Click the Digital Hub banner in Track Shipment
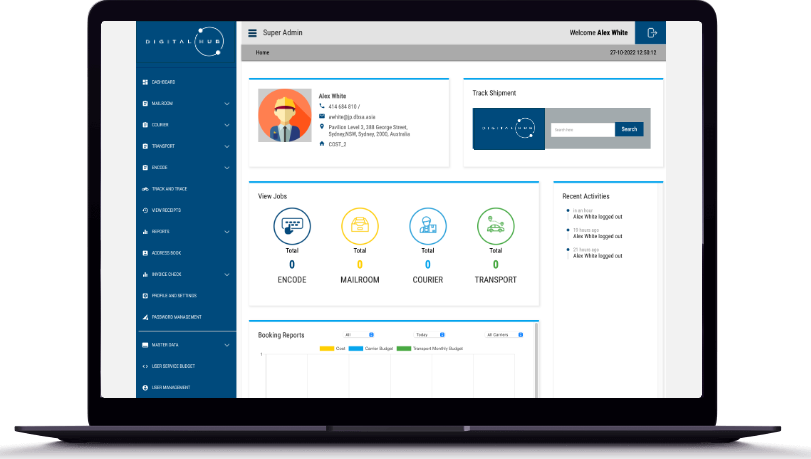 [509, 129]
